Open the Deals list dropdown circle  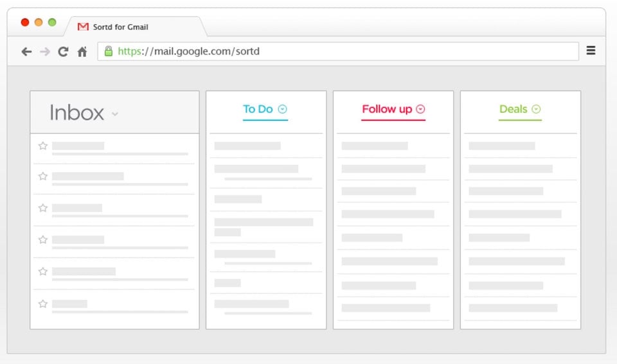click(x=536, y=109)
